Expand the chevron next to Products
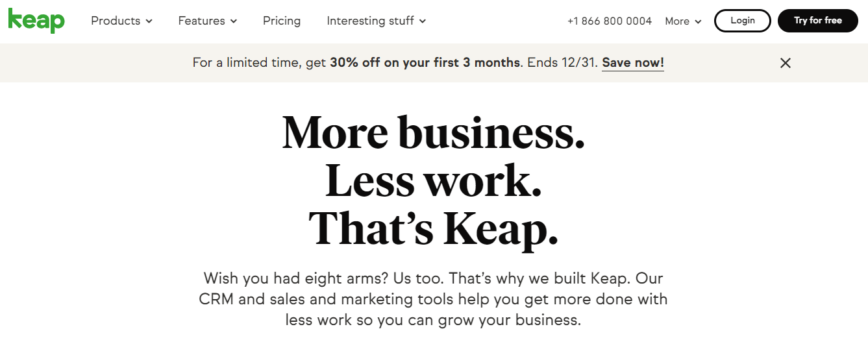 pyautogui.click(x=149, y=21)
